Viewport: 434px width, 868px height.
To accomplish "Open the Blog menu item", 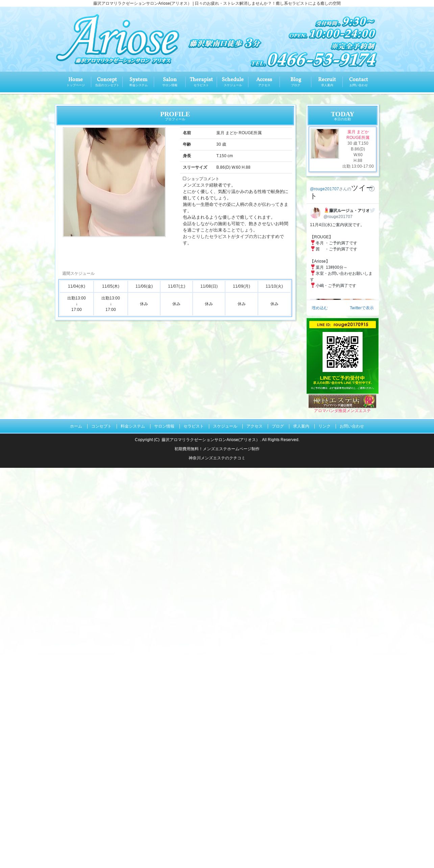I will (x=295, y=82).
